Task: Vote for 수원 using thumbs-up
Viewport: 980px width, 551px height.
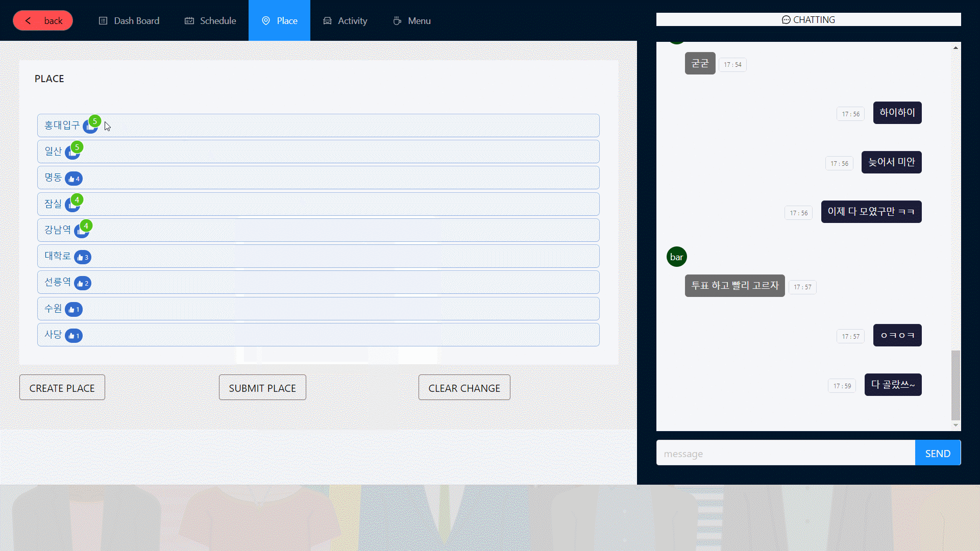Action: point(73,309)
